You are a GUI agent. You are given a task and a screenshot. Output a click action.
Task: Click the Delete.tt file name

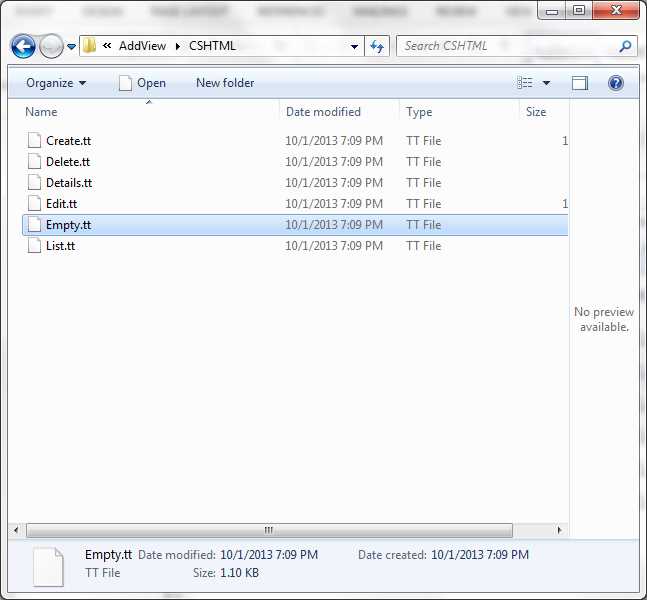[68, 162]
